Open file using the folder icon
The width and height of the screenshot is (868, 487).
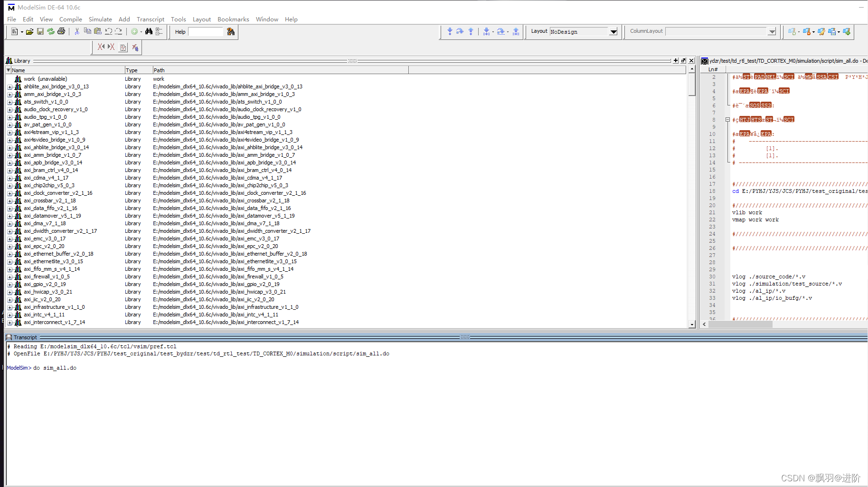(29, 31)
